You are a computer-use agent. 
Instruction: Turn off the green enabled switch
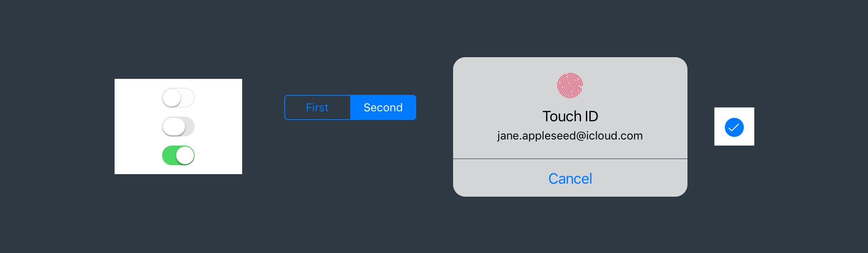point(178,156)
